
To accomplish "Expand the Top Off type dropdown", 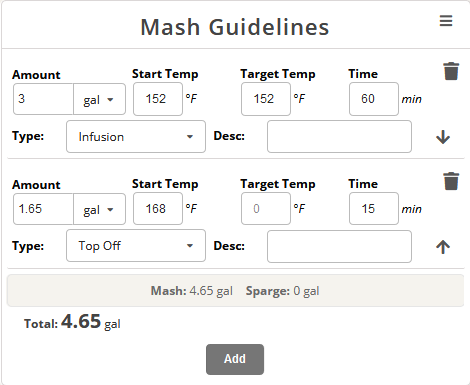I will [136, 246].
